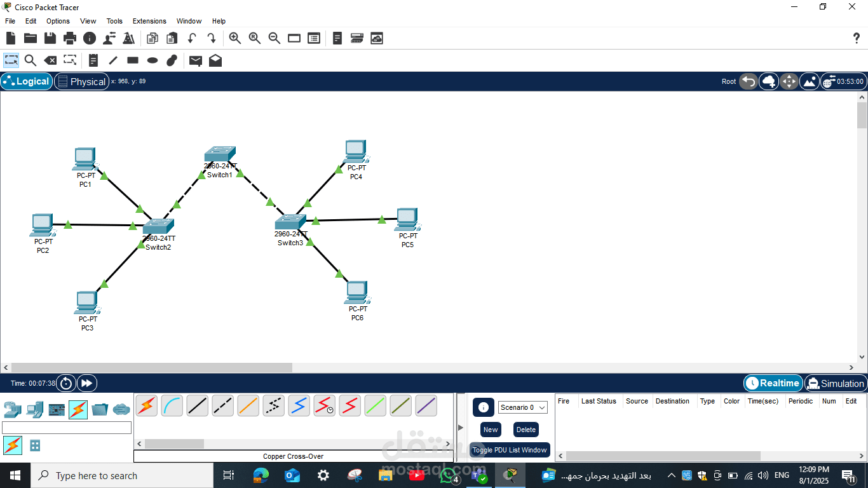Select the Add Simple PDU envelope tool

pyautogui.click(x=195, y=60)
